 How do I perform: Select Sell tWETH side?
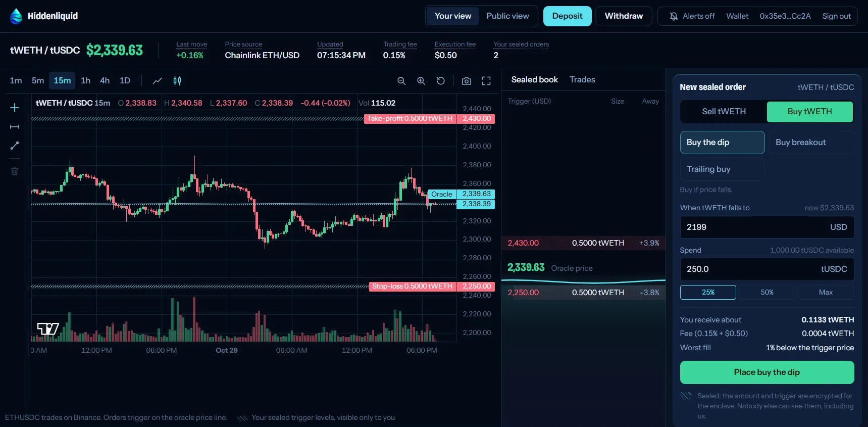[x=724, y=112]
